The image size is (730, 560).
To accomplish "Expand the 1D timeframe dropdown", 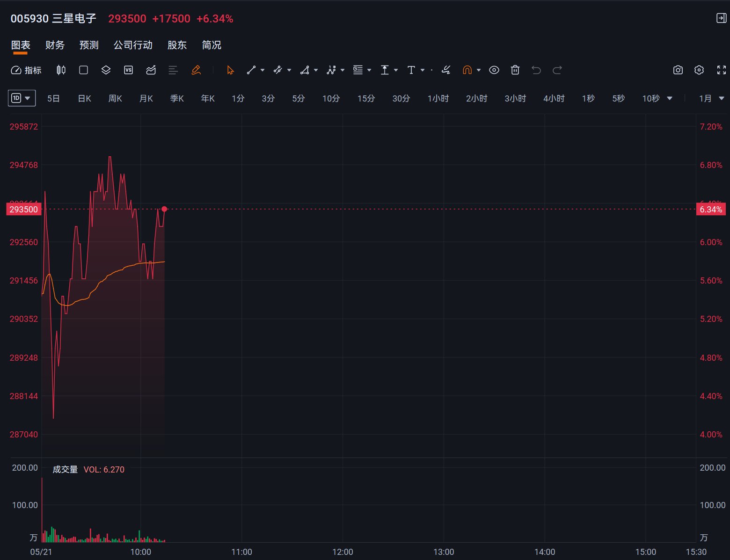I will point(22,98).
